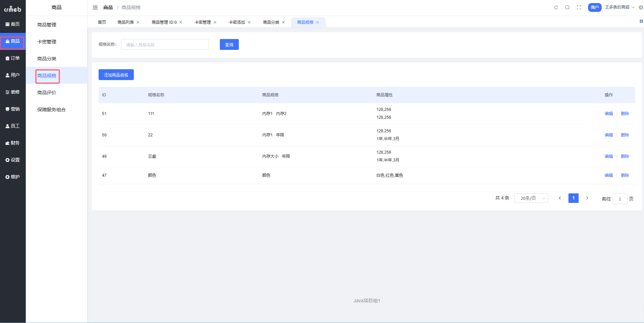Close the 商品列表 tab

pos(138,22)
